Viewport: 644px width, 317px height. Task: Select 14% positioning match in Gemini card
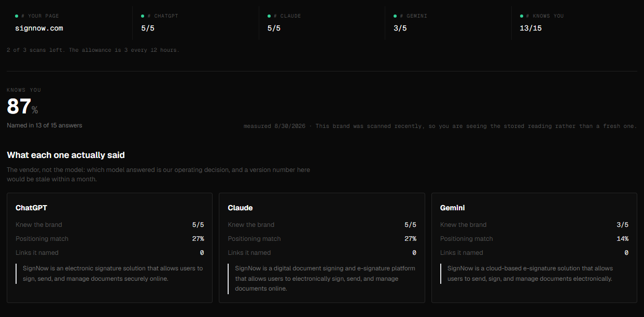coord(623,239)
